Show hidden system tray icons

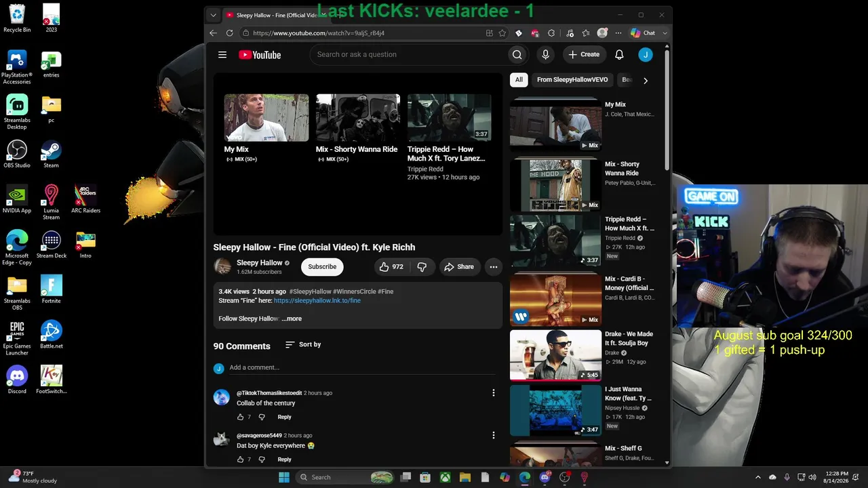[x=758, y=477]
